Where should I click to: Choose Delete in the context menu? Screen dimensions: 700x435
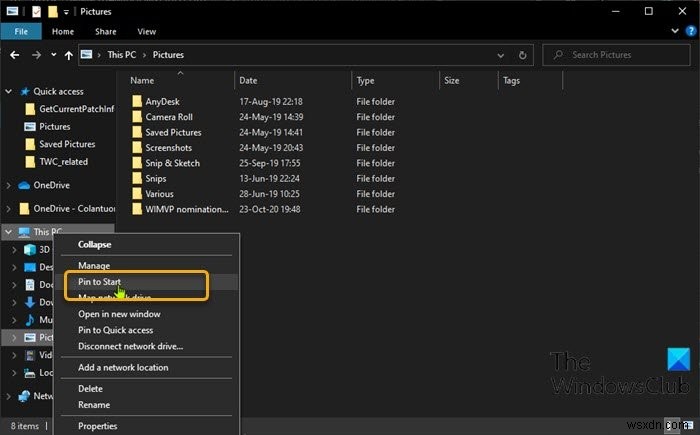90,389
